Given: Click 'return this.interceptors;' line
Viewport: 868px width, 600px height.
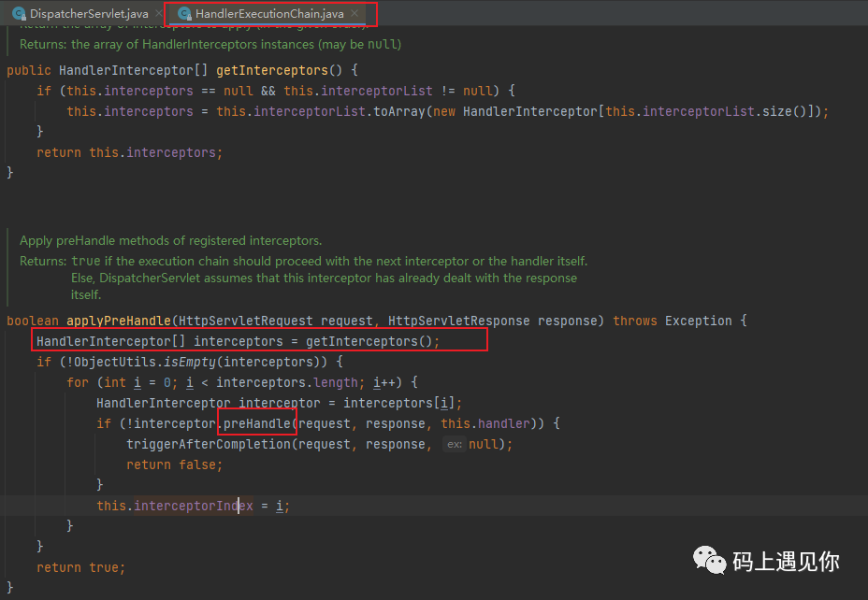Looking at the screenshot, I should coord(129,152).
